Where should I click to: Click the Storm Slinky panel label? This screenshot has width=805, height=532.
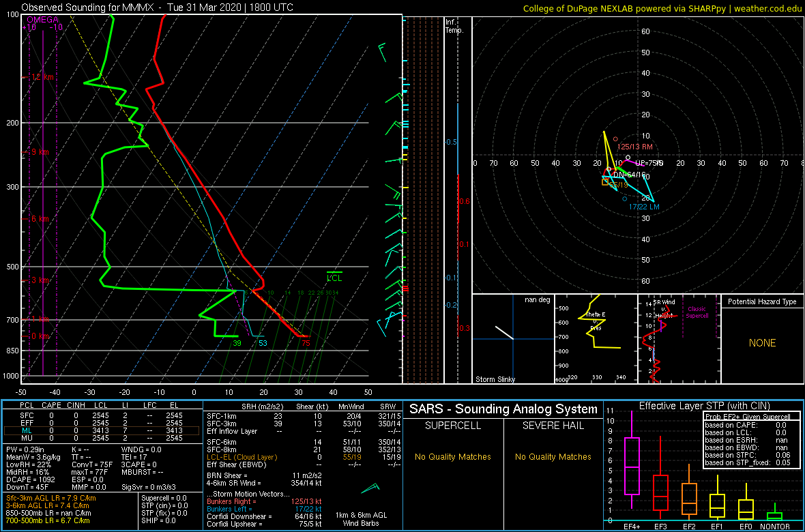point(495,379)
